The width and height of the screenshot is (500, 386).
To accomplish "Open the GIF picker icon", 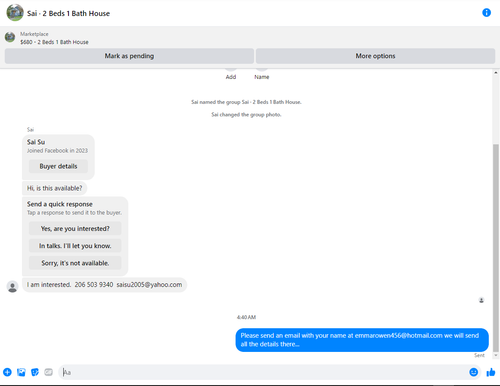I will (x=49, y=372).
